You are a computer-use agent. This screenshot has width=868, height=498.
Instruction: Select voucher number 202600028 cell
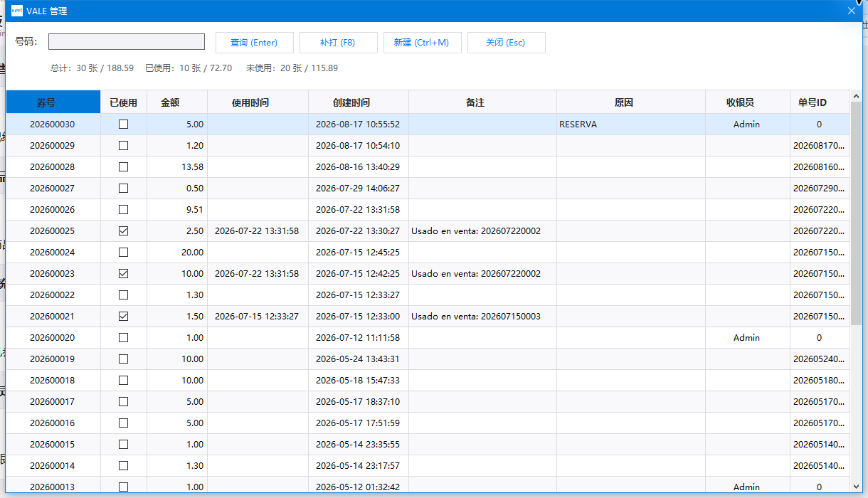(x=52, y=167)
